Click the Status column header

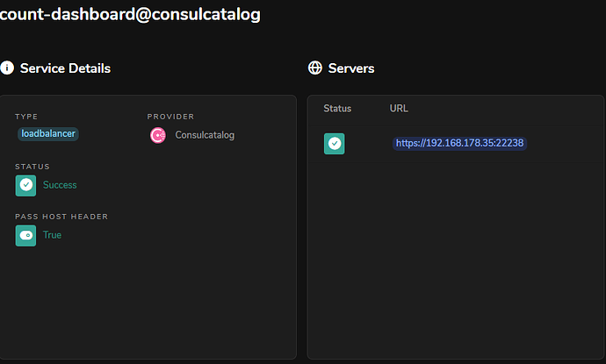(337, 109)
